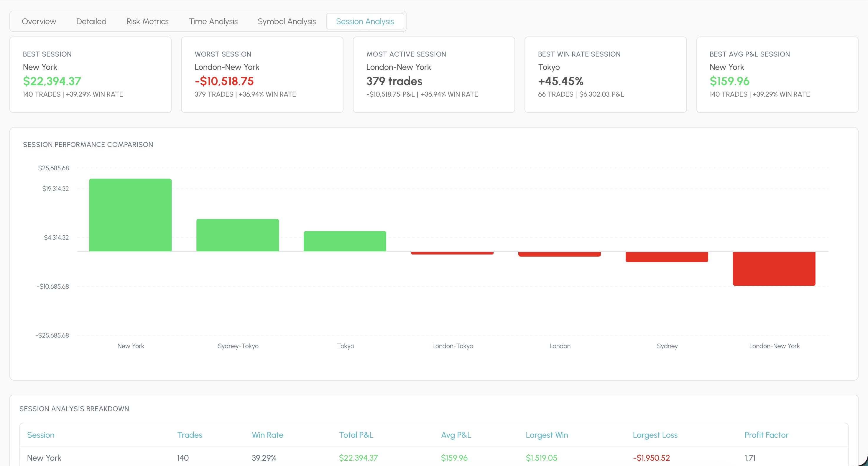Click the Sydney red bar in chart
Image resolution: width=868 pixels, height=466 pixels.
point(667,257)
